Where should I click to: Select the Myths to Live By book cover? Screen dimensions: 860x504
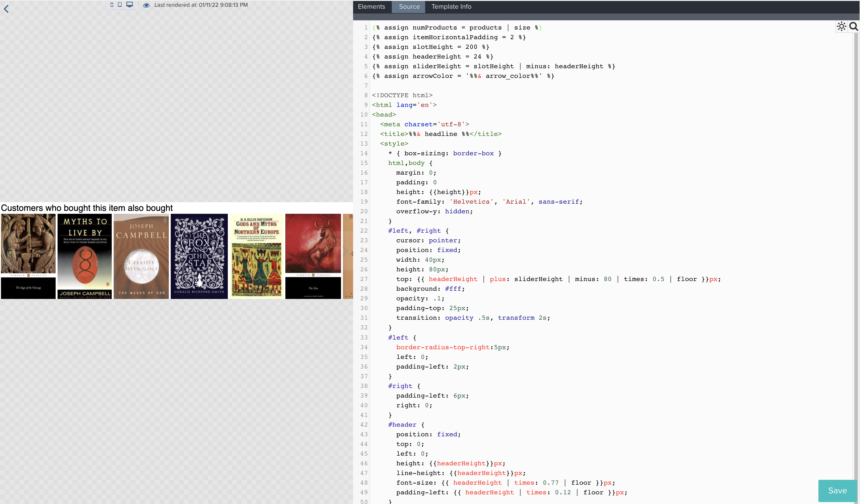(x=85, y=256)
